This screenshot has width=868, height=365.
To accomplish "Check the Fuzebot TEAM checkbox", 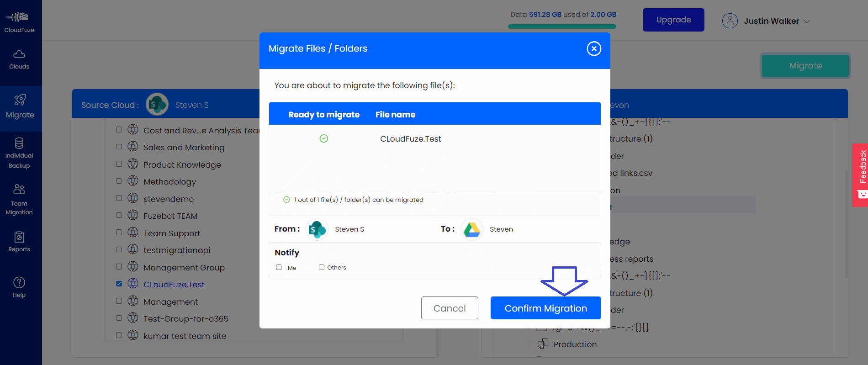I will click(119, 215).
